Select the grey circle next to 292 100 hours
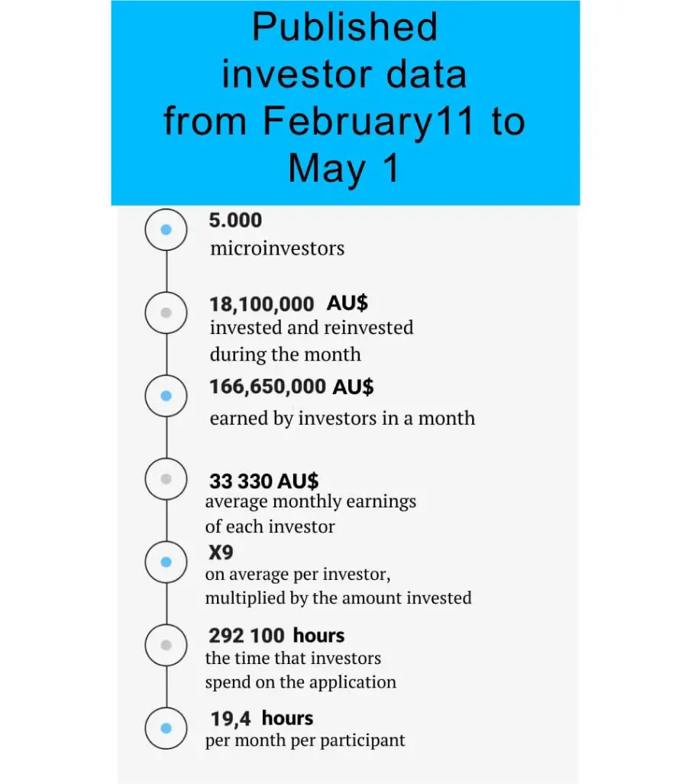 click(166, 645)
